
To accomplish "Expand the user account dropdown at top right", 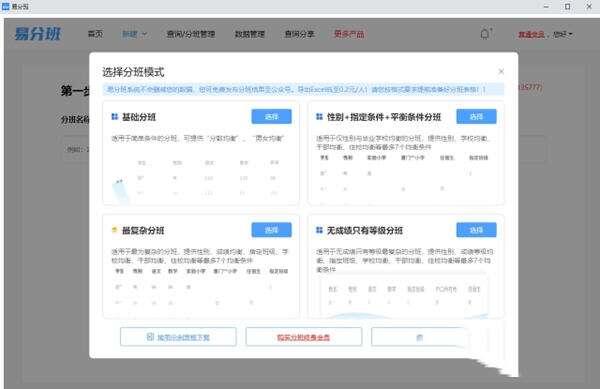I will point(562,34).
